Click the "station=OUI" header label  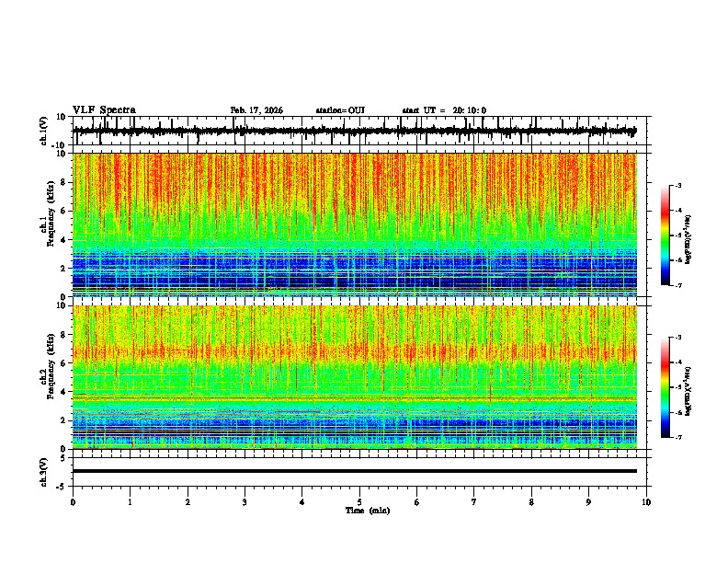[x=340, y=110]
